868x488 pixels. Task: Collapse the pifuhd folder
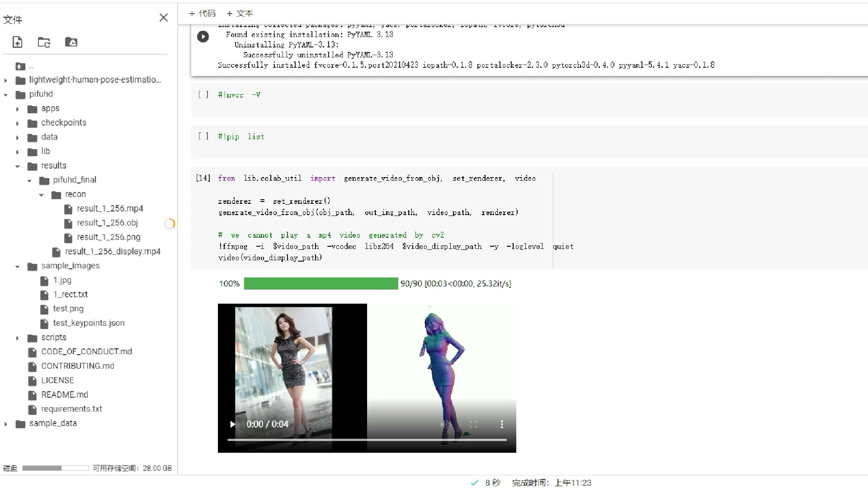coord(6,94)
